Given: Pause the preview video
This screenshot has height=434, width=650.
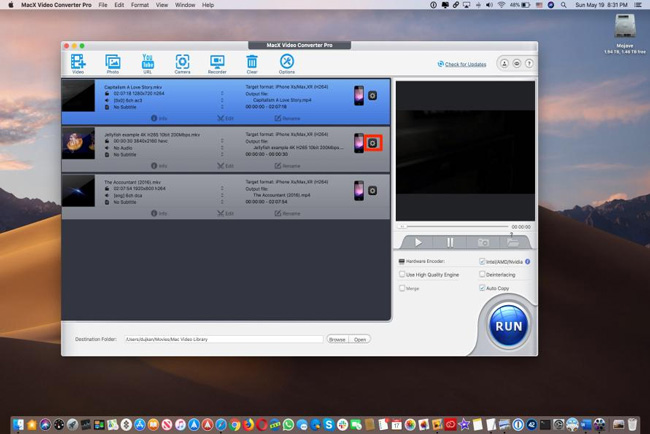Looking at the screenshot, I should point(450,242).
